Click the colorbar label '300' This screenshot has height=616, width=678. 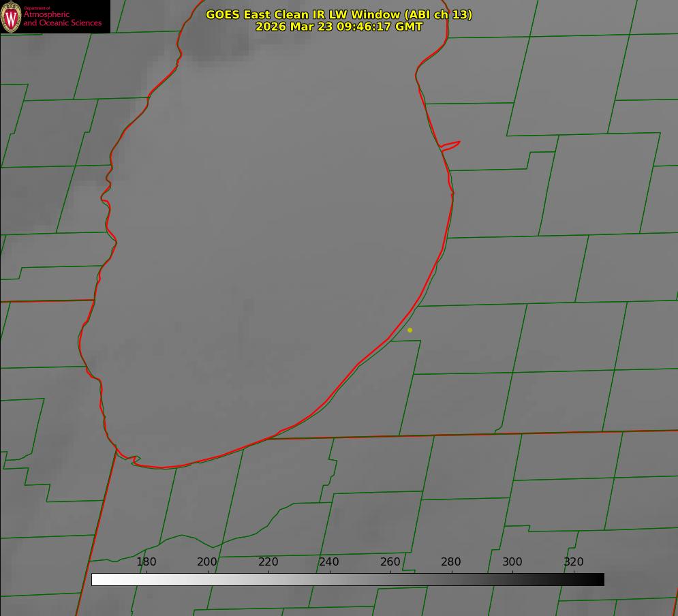[x=512, y=562]
